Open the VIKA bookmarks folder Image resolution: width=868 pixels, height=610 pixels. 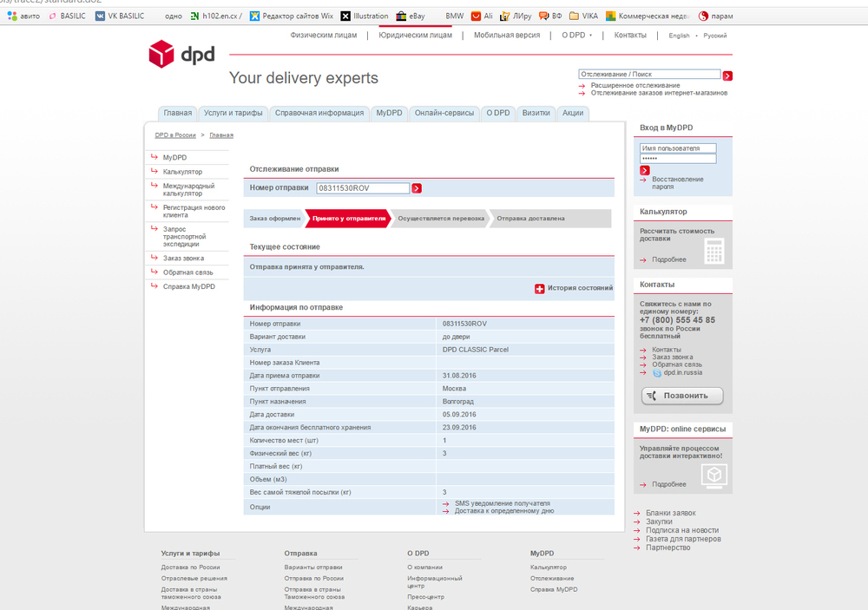tap(583, 16)
